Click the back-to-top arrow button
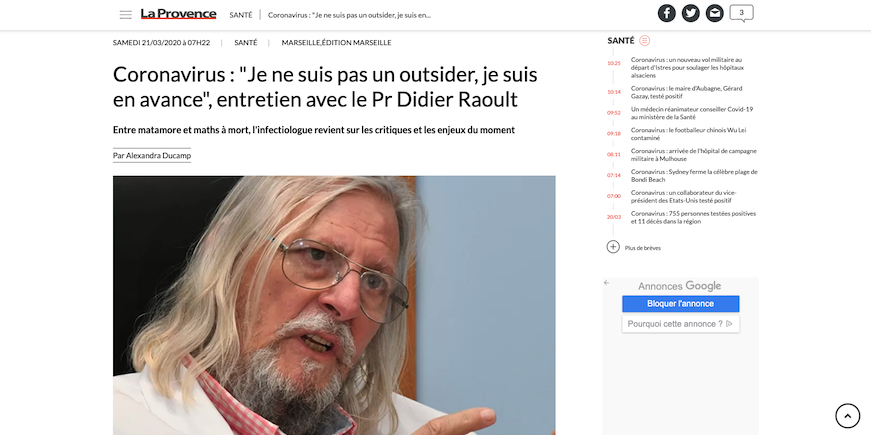 (x=848, y=416)
